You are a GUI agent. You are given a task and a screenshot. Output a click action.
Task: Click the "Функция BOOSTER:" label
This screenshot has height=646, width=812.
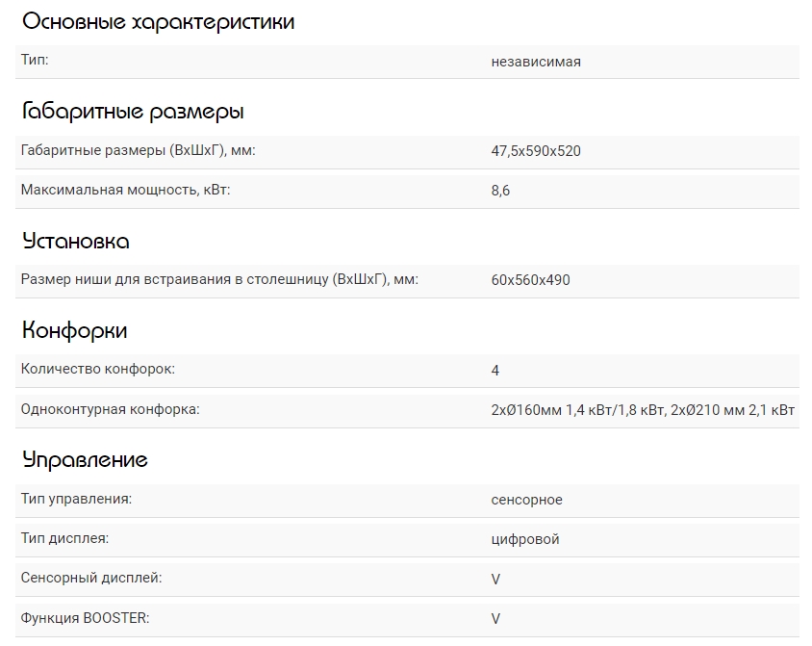(x=85, y=617)
